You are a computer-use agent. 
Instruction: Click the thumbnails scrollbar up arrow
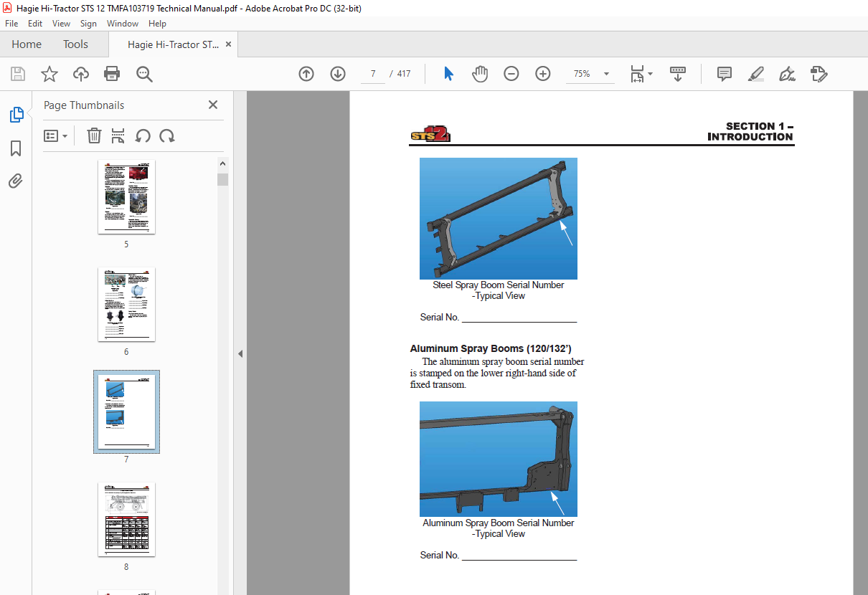click(x=222, y=164)
